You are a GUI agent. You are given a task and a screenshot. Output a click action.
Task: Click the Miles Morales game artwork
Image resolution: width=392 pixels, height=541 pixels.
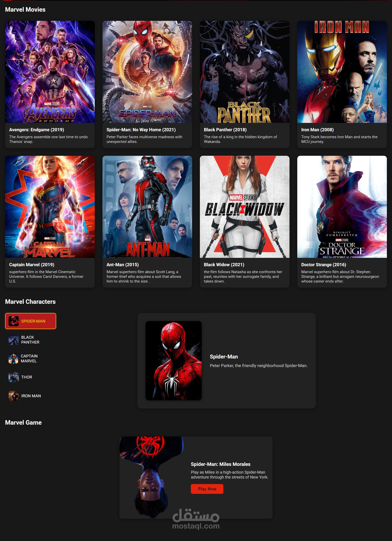(151, 478)
